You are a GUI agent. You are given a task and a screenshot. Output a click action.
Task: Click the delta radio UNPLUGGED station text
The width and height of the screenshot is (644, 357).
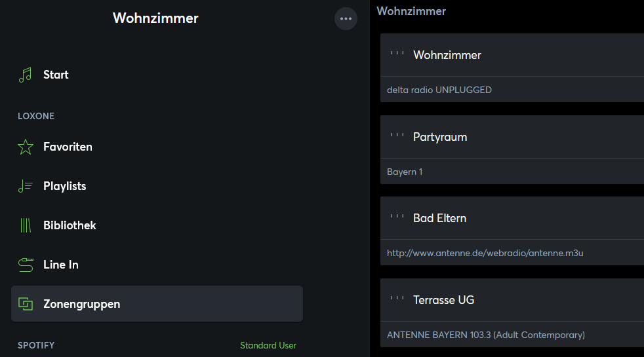click(x=439, y=90)
